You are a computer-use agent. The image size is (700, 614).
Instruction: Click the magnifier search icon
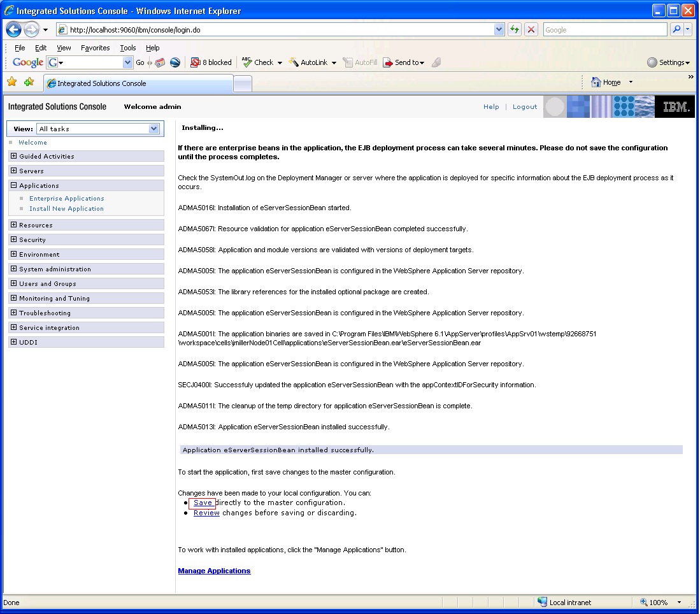point(677,29)
